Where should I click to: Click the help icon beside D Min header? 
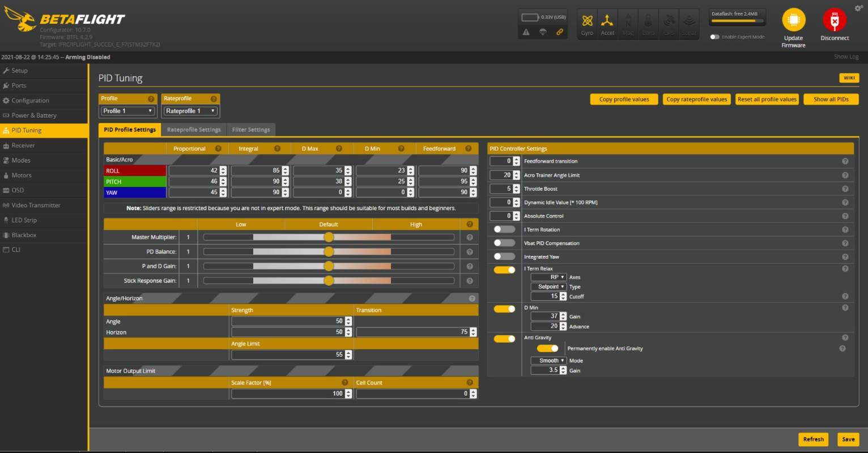tap(401, 148)
